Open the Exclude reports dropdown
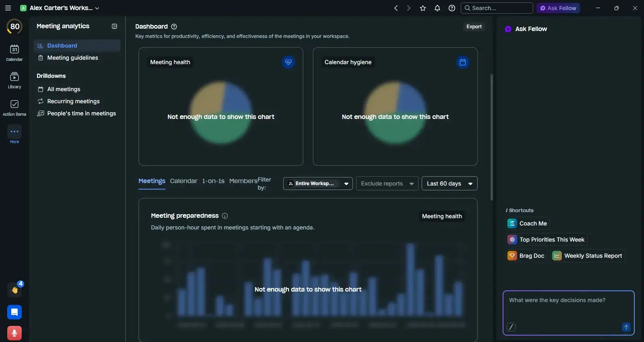Screen dimensions: 644x342 pos(387,184)
